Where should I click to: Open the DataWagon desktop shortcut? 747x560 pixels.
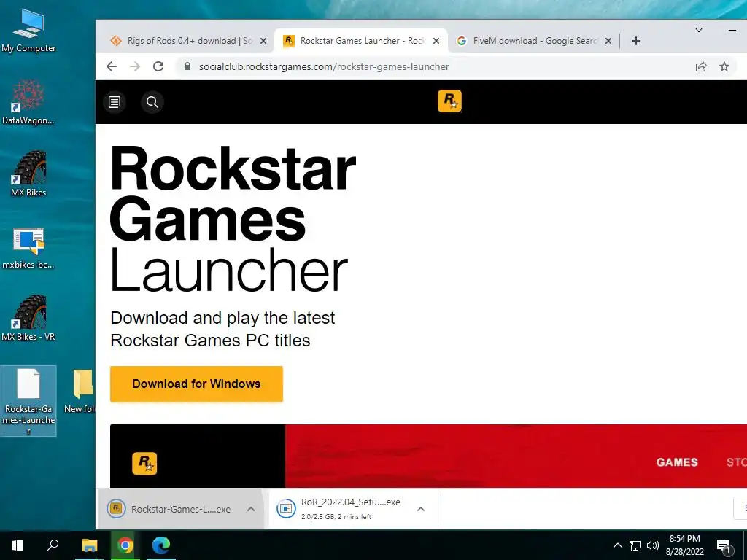(x=28, y=102)
